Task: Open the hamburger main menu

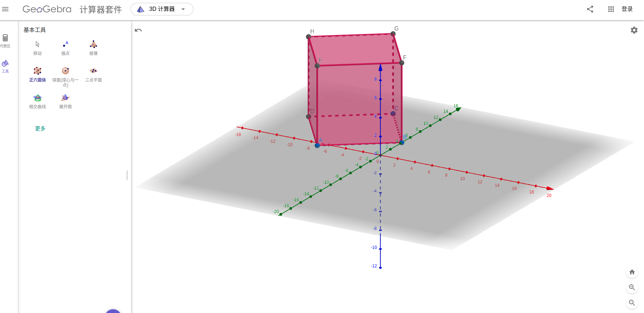Action: point(5,9)
